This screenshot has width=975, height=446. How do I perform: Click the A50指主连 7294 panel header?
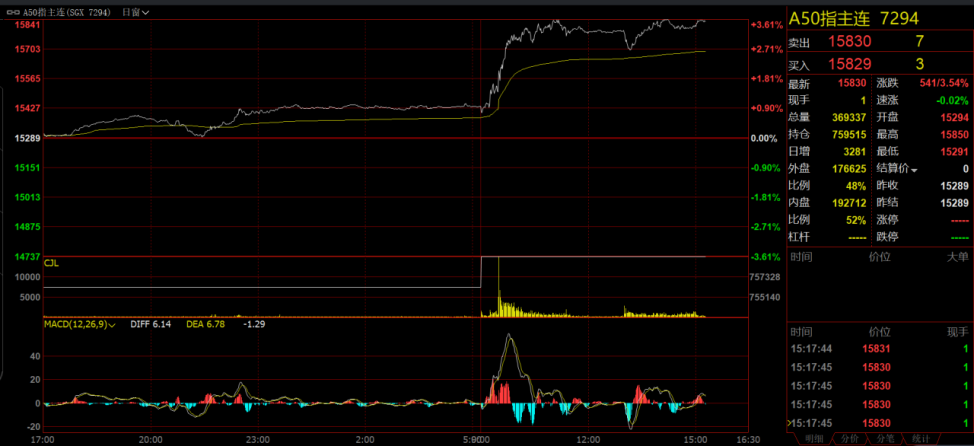click(854, 19)
